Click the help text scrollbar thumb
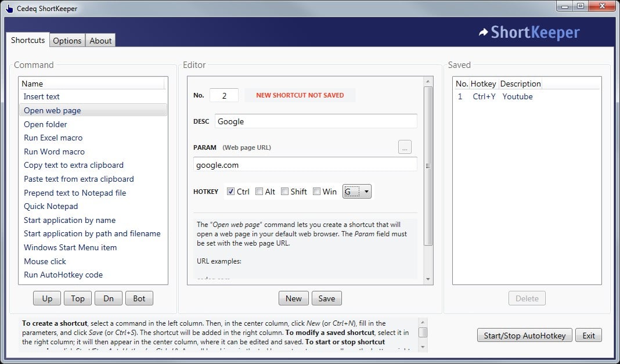This screenshot has height=364, width=620. [423, 332]
